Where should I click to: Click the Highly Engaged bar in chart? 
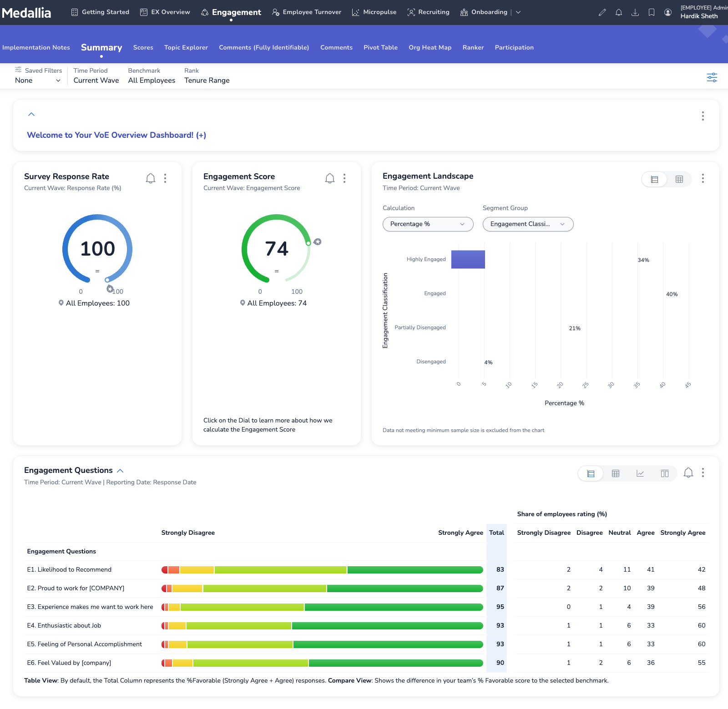[468, 259]
